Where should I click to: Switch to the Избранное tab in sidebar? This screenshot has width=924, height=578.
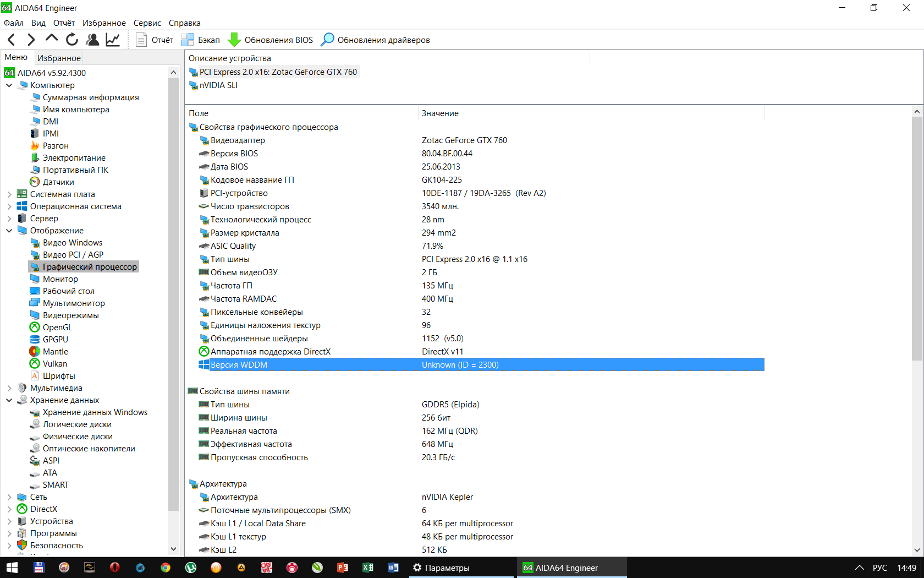coord(59,58)
